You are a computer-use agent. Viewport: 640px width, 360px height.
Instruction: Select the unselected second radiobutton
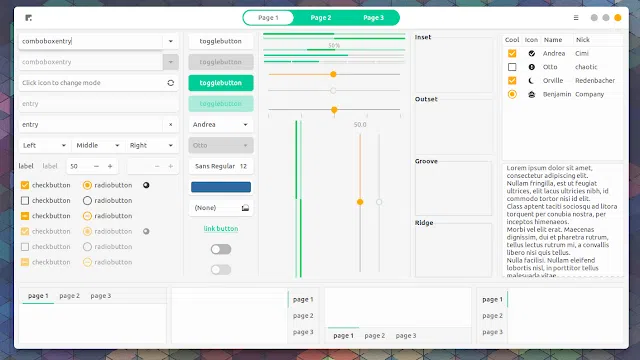(87, 200)
